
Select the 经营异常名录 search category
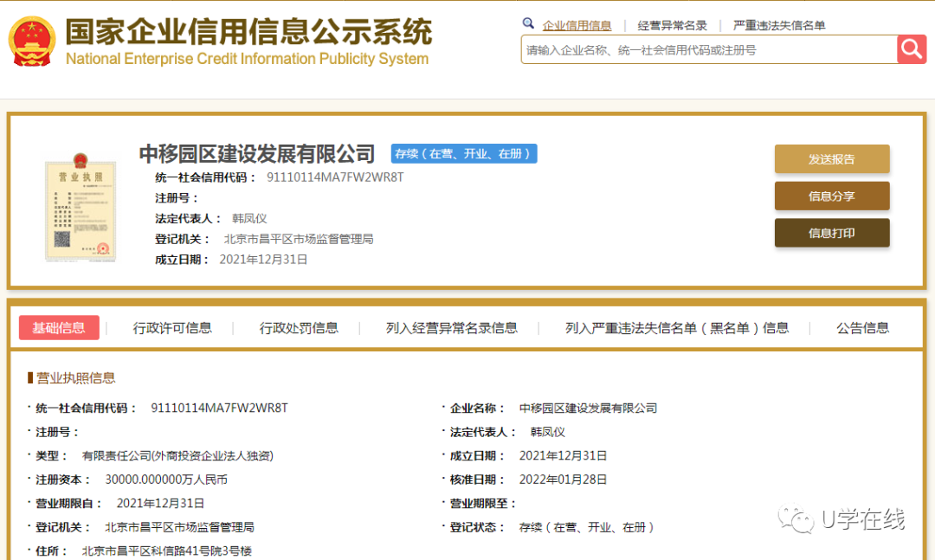(x=672, y=26)
